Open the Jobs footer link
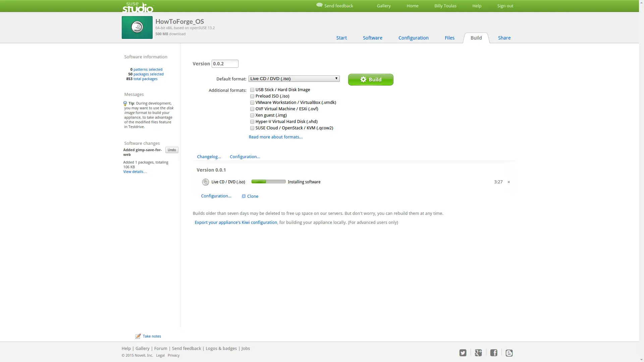The height and width of the screenshot is (362, 644). (x=246, y=349)
